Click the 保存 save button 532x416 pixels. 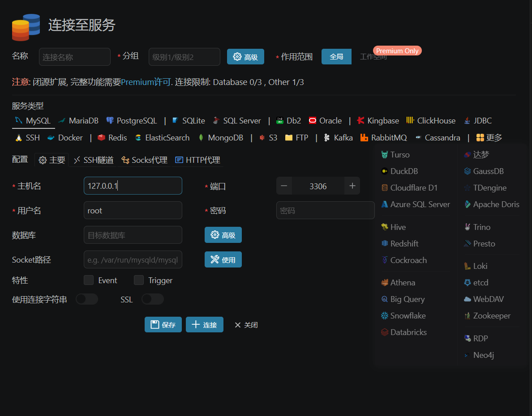(163, 325)
